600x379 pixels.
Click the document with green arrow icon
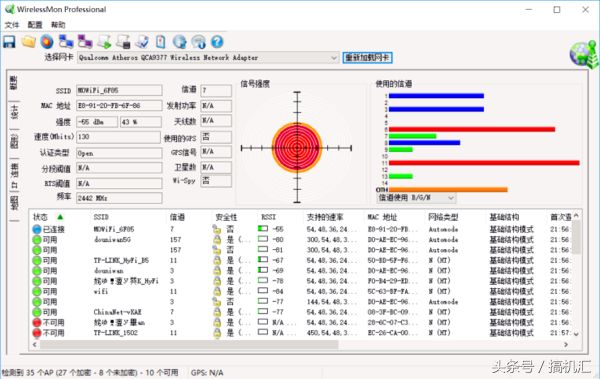pos(104,41)
